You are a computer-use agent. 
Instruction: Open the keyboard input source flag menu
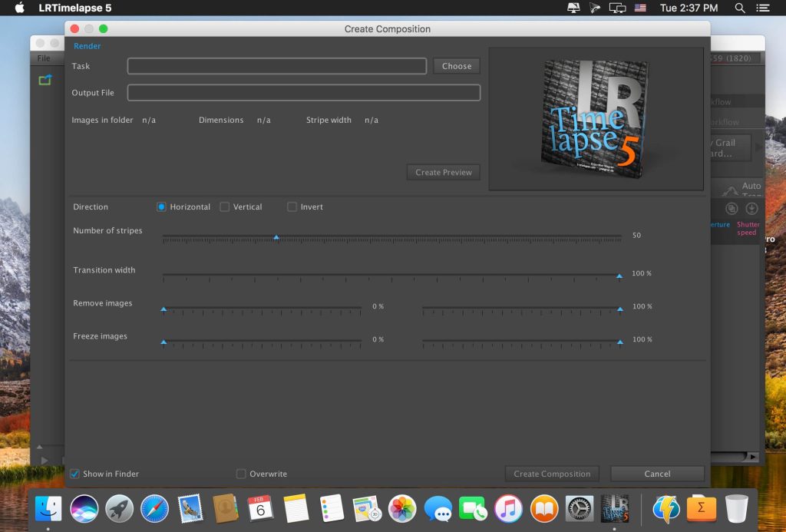(641, 8)
